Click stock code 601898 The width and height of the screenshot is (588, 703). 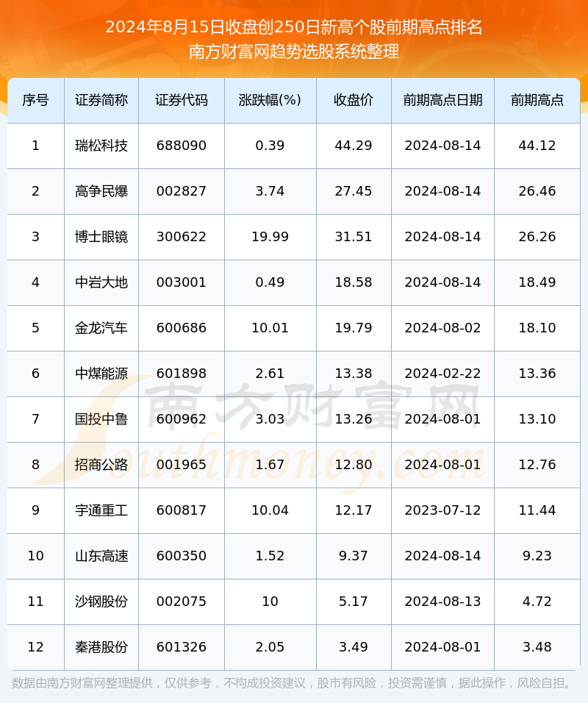tap(182, 374)
